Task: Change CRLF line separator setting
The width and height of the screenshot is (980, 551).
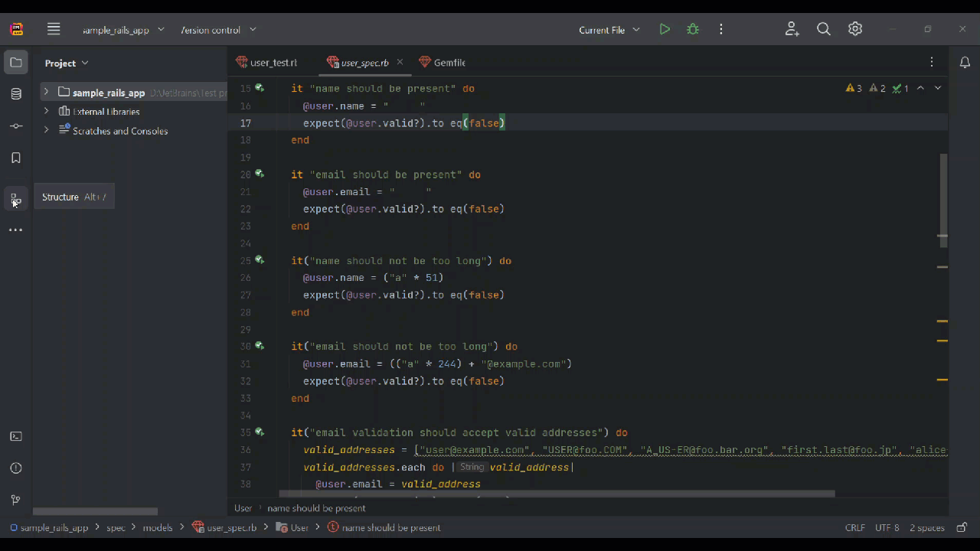Action: (855, 527)
